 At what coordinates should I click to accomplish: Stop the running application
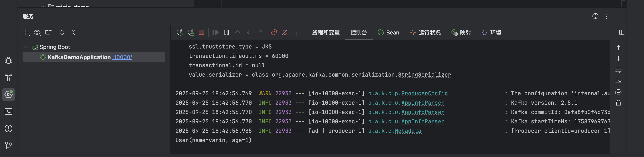click(x=201, y=33)
